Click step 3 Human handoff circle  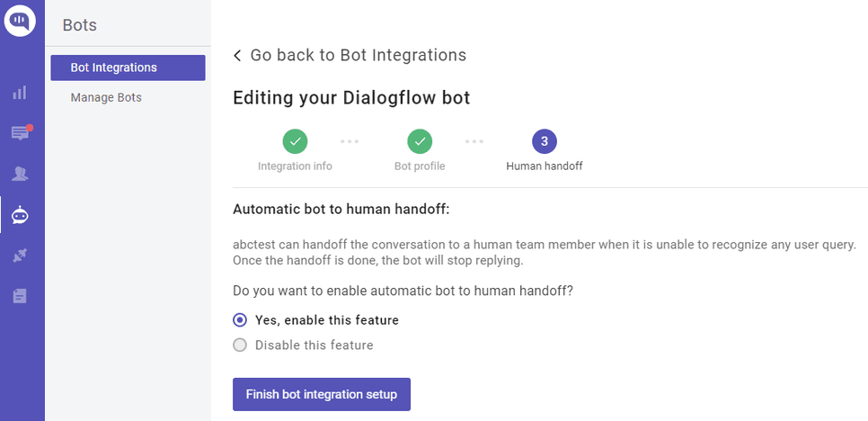(545, 141)
